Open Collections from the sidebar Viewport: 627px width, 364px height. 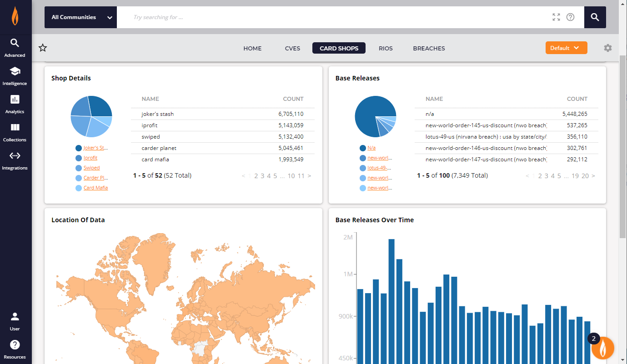(x=15, y=132)
